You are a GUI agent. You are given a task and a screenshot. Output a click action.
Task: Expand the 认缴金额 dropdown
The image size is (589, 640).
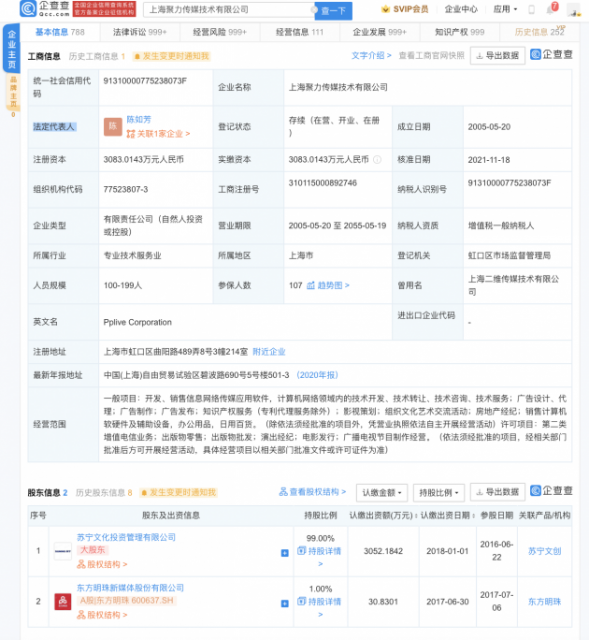coord(382,493)
